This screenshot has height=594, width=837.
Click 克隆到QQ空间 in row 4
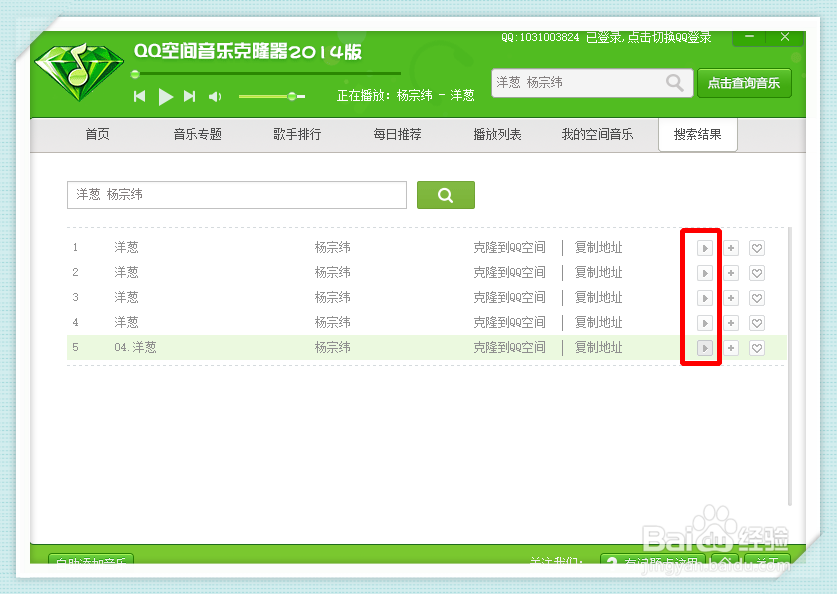click(x=509, y=322)
